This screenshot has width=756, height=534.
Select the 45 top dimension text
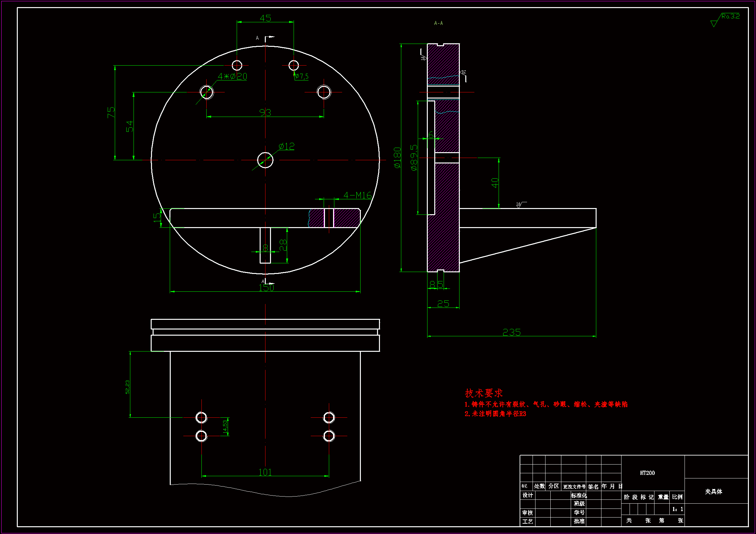265,18
